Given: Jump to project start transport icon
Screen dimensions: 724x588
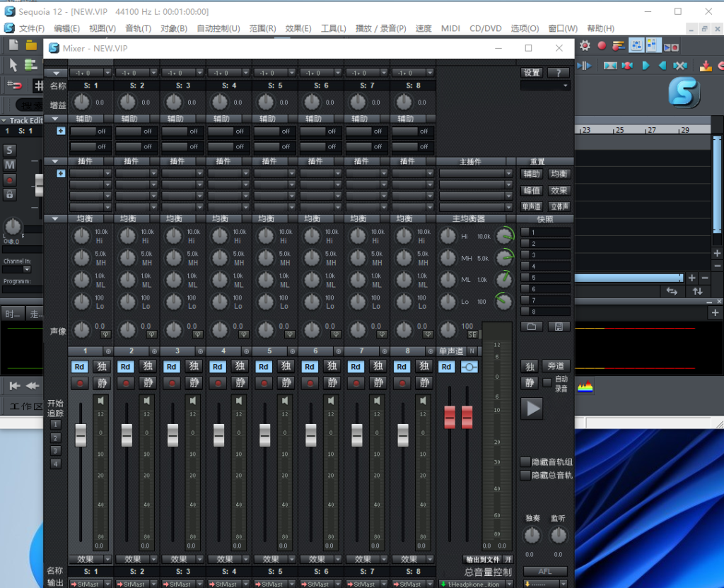Looking at the screenshot, I should coord(15,386).
